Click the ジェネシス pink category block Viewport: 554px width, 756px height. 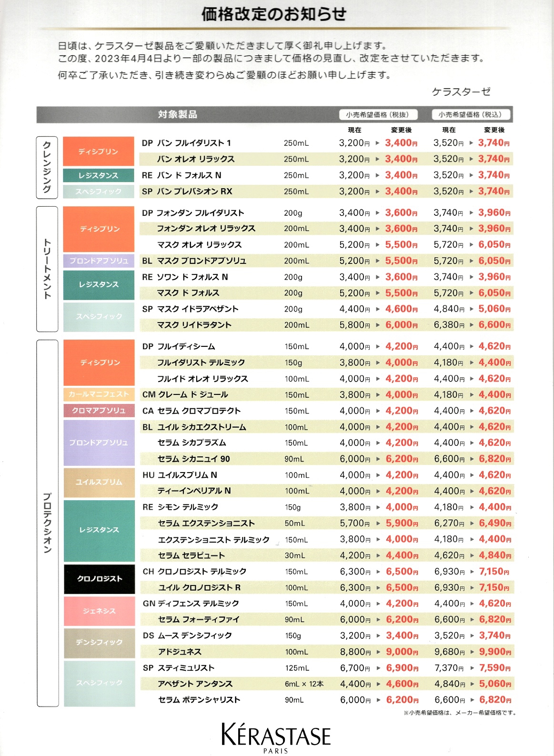[100, 611]
